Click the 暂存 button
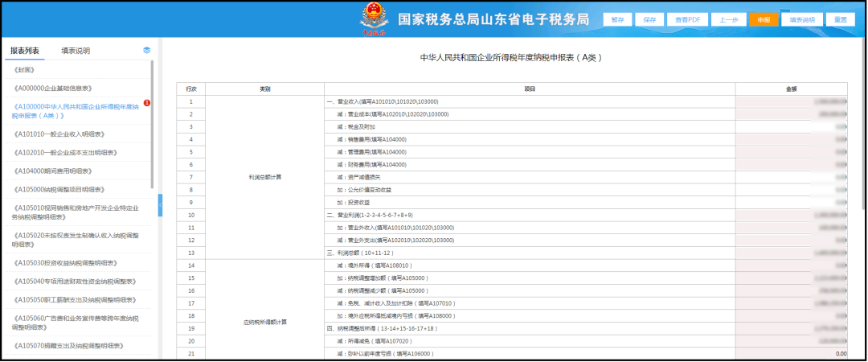 coord(617,19)
